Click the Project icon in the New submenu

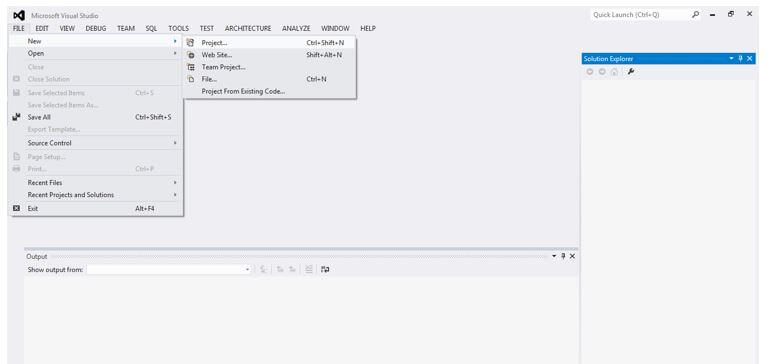coord(191,43)
